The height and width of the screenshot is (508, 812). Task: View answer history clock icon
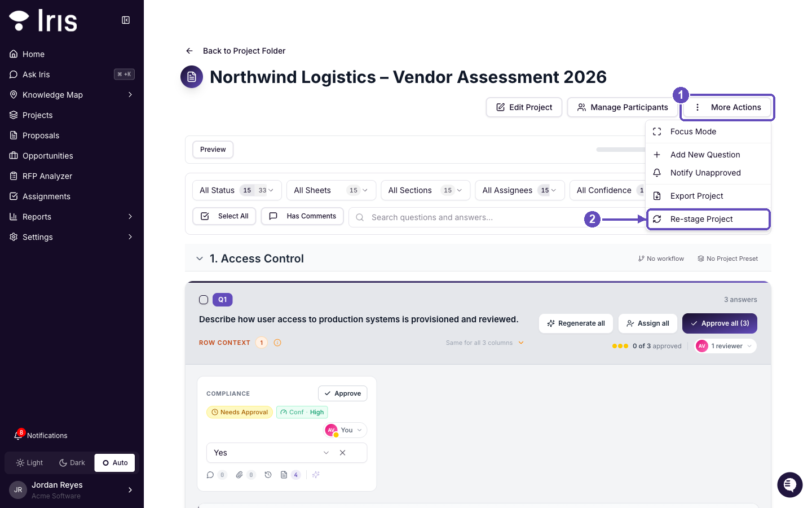coord(268,475)
